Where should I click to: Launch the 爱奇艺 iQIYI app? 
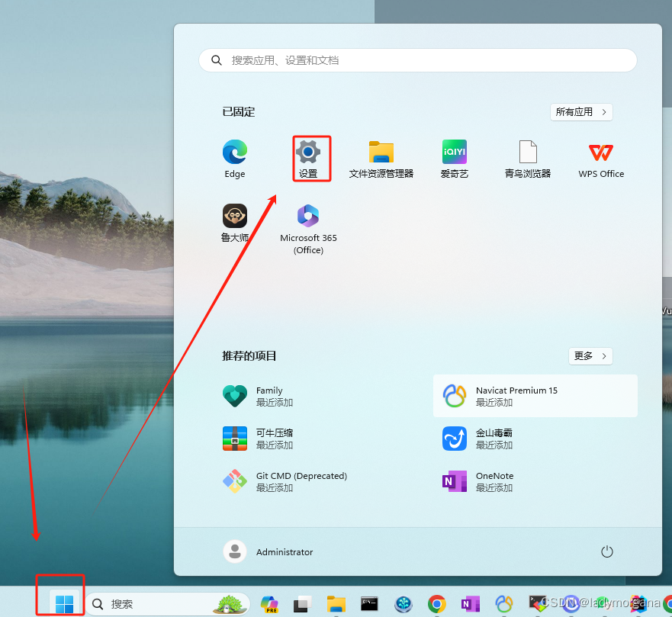point(455,159)
